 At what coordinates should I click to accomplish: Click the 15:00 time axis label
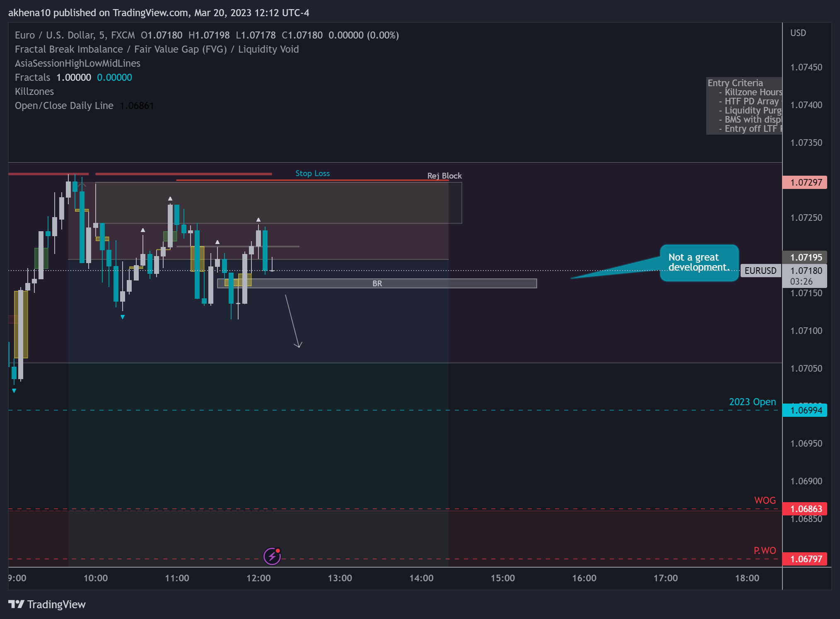(503, 578)
